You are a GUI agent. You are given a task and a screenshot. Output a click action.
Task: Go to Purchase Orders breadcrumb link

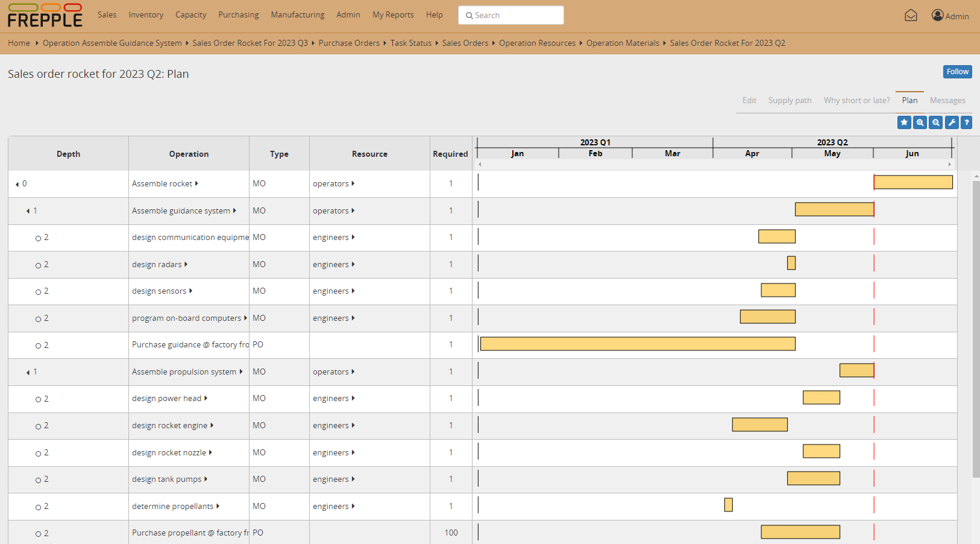pos(349,43)
